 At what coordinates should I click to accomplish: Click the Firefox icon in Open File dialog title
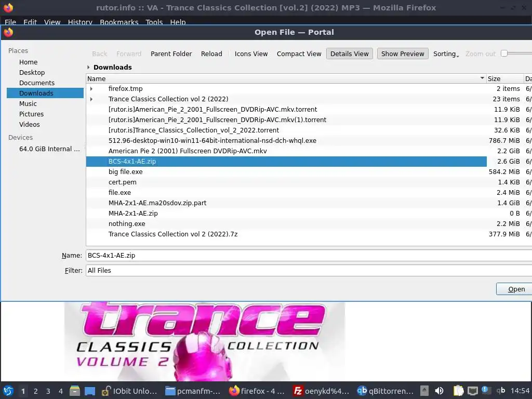tap(8, 32)
